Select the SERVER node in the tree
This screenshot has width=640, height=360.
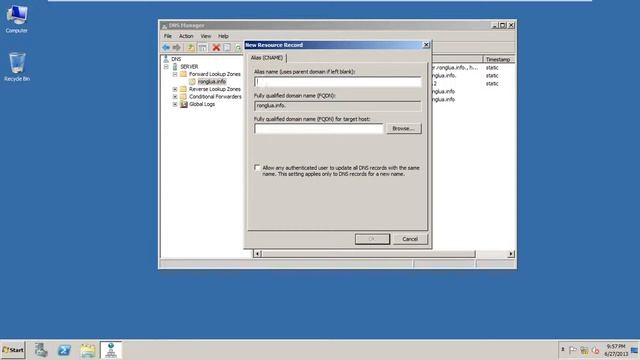click(x=189, y=67)
